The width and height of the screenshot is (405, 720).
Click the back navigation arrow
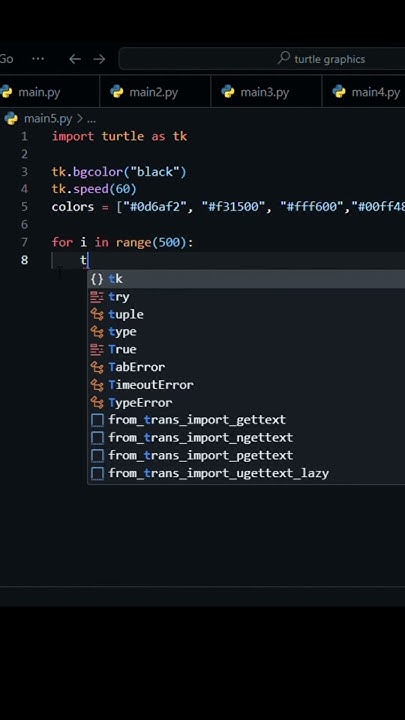click(75, 59)
